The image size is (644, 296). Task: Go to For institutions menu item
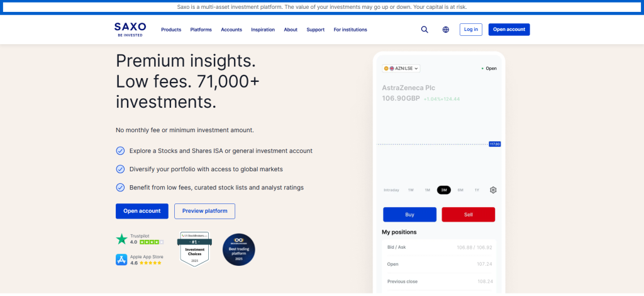click(350, 30)
